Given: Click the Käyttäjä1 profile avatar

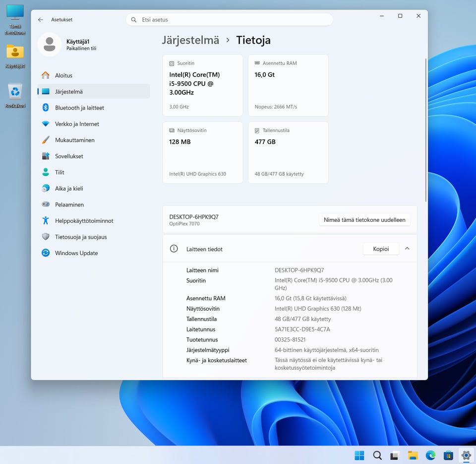Looking at the screenshot, I should click(50, 44).
